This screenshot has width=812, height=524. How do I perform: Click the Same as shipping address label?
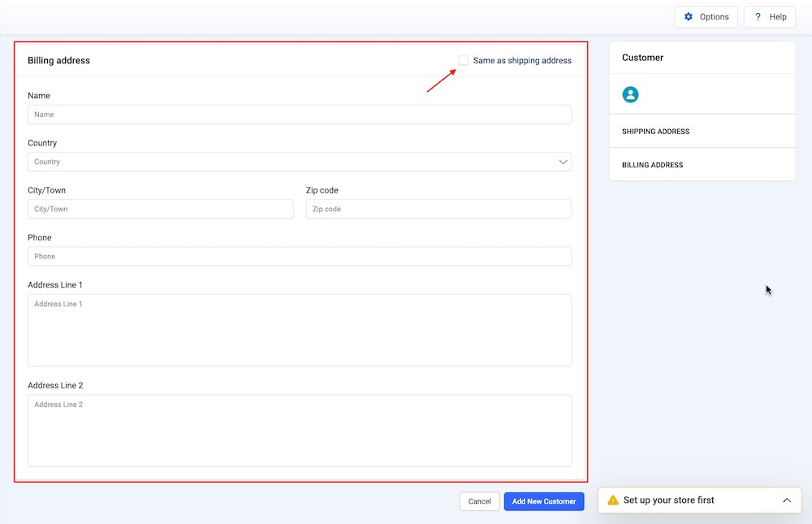(522, 61)
